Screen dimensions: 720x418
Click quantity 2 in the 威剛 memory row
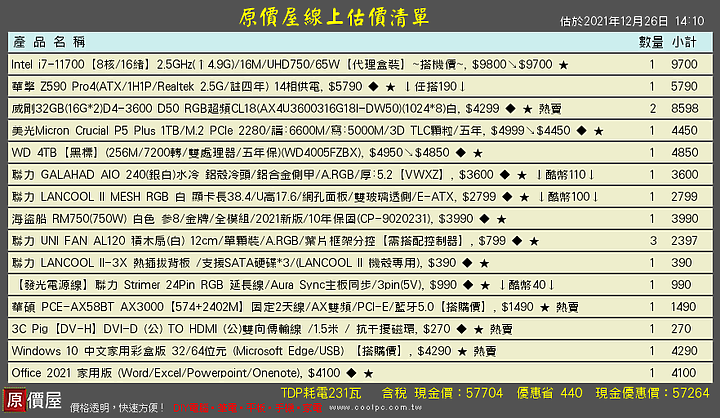[x=652, y=108]
